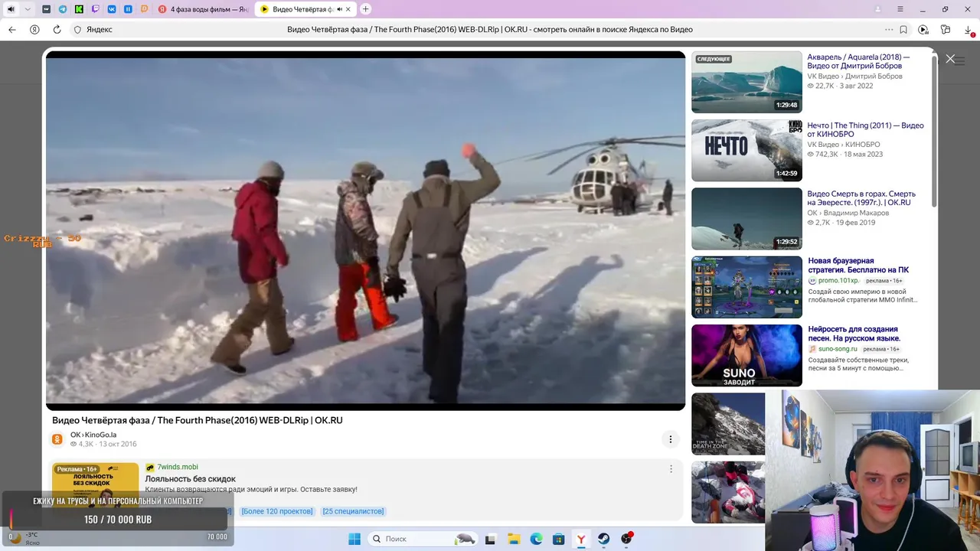The width and height of the screenshot is (980, 551).
Task: Open the 'Лояльность без скидок' ad image
Action: [x=96, y=485]
